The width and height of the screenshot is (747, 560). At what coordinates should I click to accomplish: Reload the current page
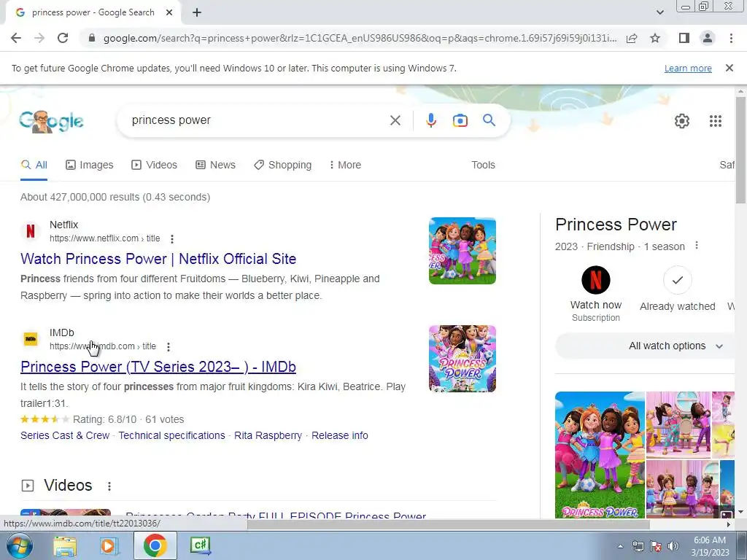point(63,38)
